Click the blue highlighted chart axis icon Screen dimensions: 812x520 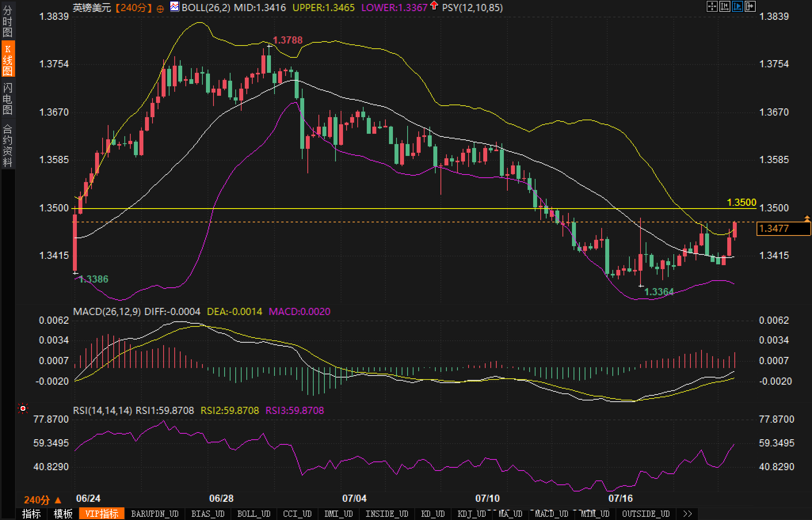click(737, 6)
